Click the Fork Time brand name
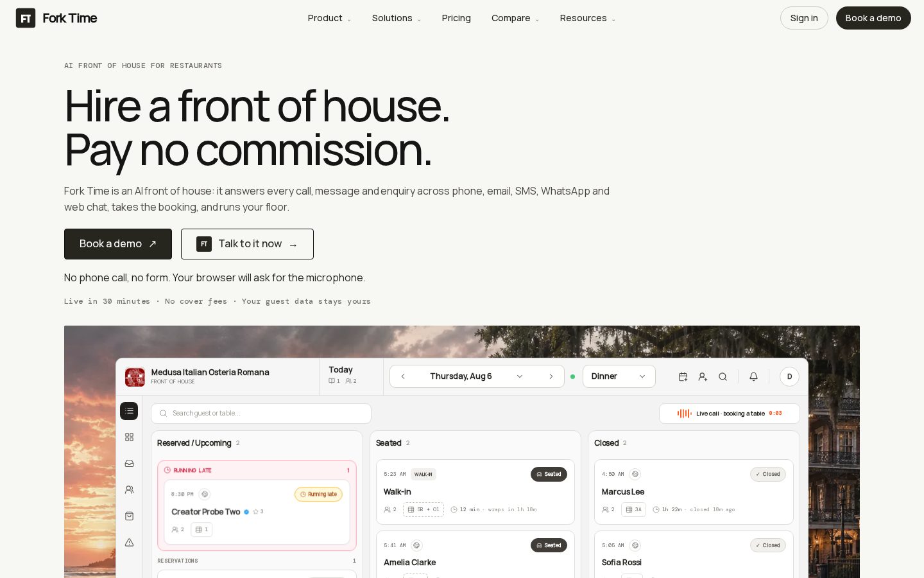Screen dimensions: 924x578 (70, 18)
